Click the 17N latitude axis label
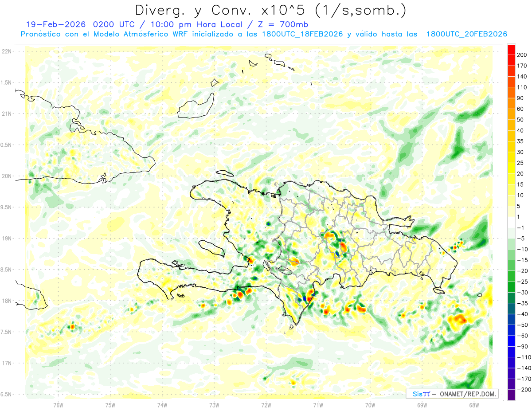 6,363
